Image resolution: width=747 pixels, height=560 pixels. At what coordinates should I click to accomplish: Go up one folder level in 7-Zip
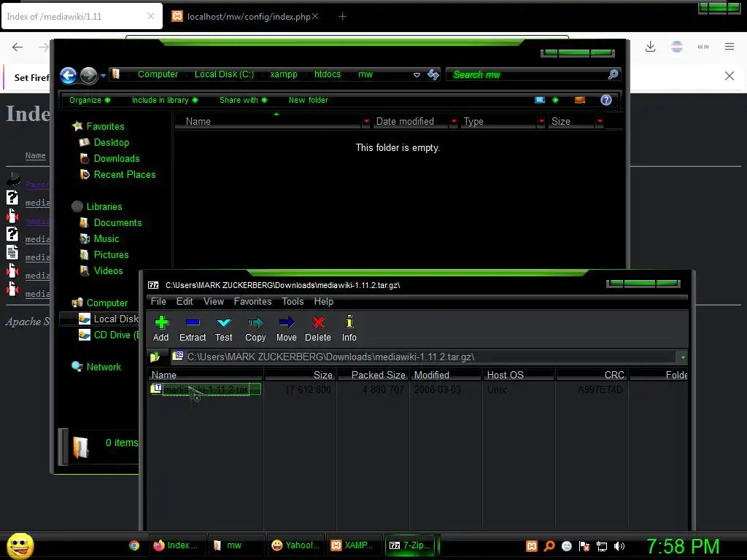pos(155,357)
